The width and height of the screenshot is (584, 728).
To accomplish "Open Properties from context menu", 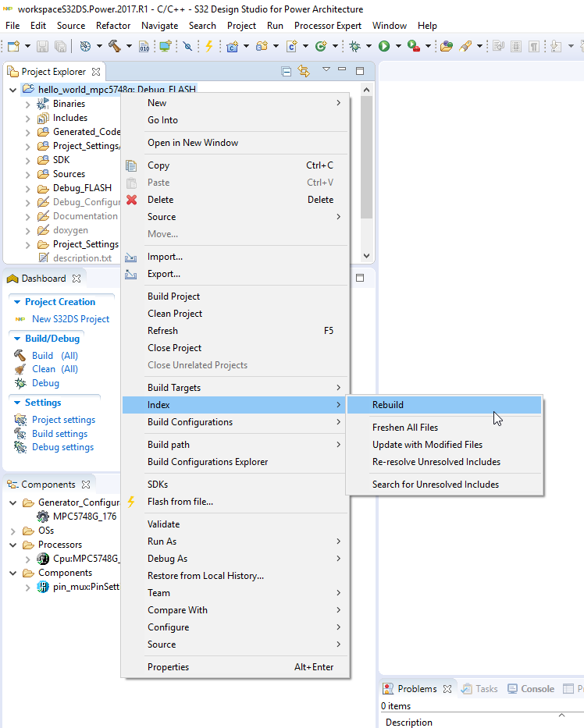I will [236, 667].
